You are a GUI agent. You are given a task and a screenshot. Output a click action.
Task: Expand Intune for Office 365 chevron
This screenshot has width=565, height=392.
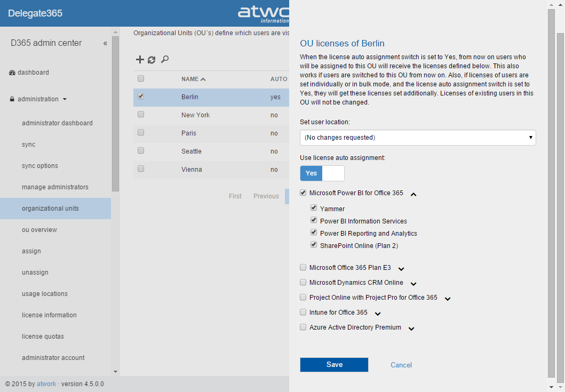pos(378,314)
